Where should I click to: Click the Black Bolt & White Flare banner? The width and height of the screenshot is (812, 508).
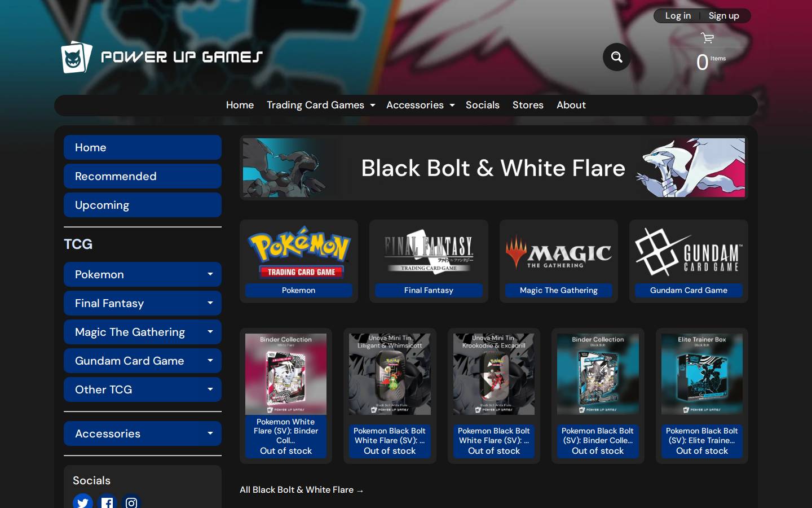point(494,168)
